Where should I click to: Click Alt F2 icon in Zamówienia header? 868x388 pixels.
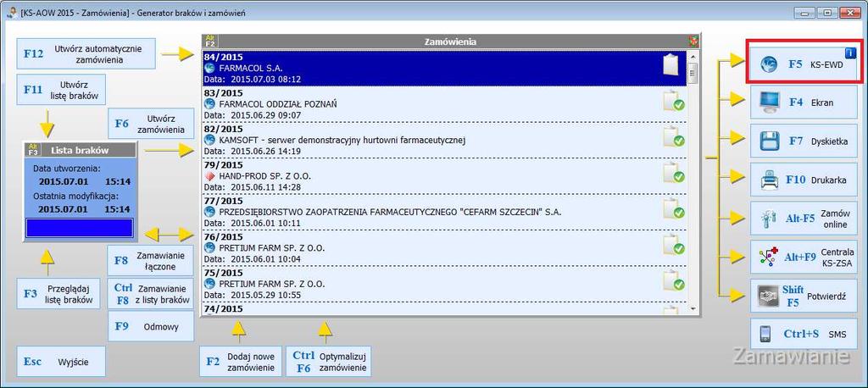pos(210,41)
